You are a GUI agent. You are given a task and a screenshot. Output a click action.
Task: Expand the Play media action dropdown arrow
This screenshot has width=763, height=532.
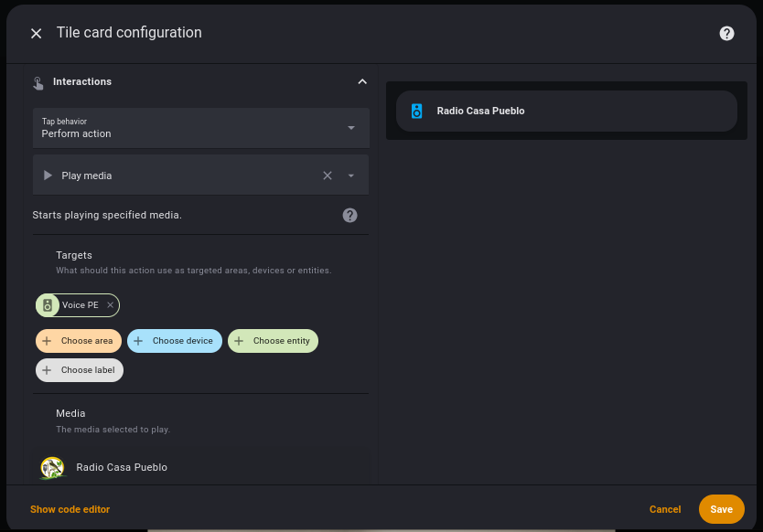click(x=350, y=176)
